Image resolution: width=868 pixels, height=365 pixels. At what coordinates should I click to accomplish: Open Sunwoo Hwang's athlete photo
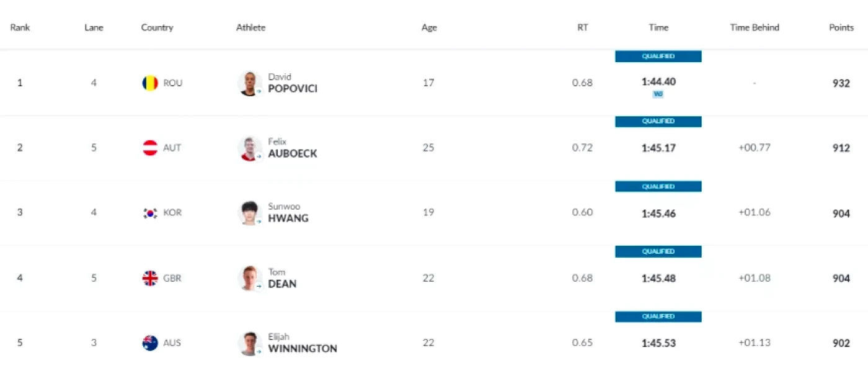250,213
